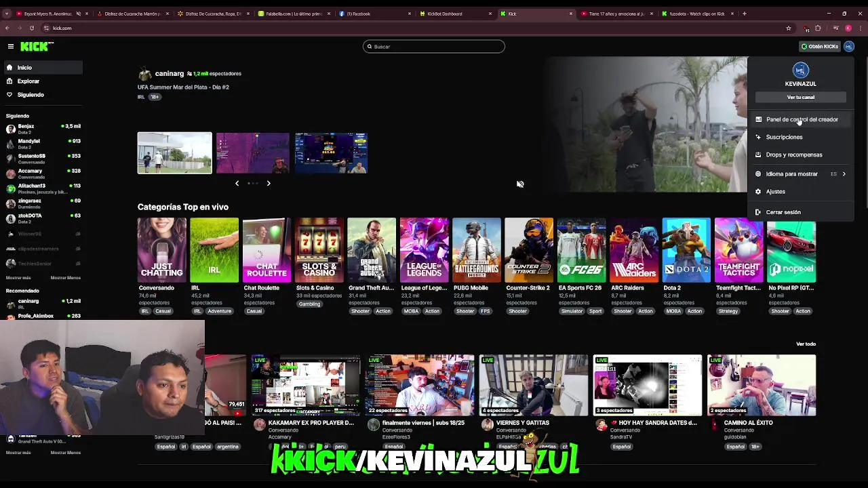Click the Accamary channel avatar in the sidebar
The width and height of the screenshot is (868, 488).
11,174
